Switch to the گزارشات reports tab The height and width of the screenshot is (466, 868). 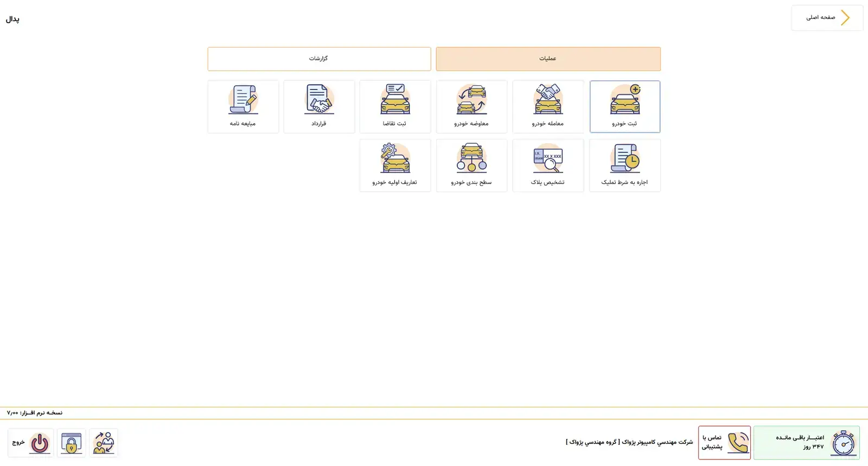(x=319, y=59)
